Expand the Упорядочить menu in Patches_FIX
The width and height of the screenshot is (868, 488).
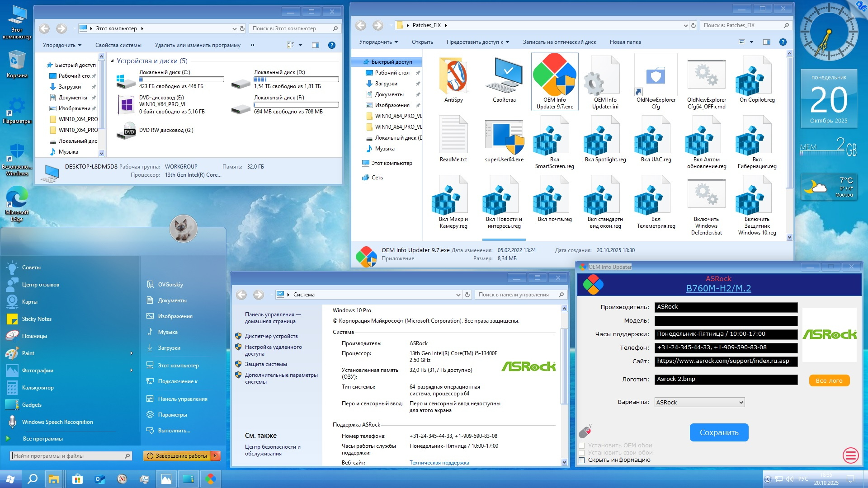coord(378,42)
